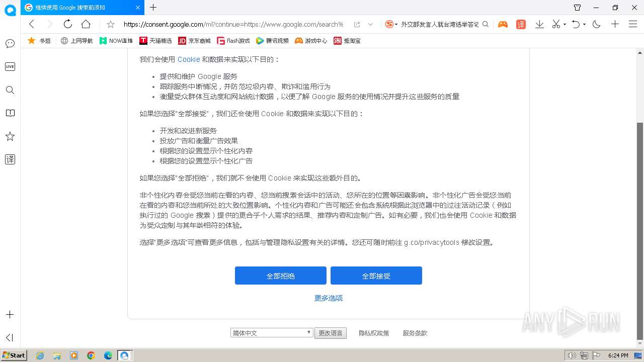
Task: Expand the scissors tool dropdown arrow
Action: (x=565, y=24)
